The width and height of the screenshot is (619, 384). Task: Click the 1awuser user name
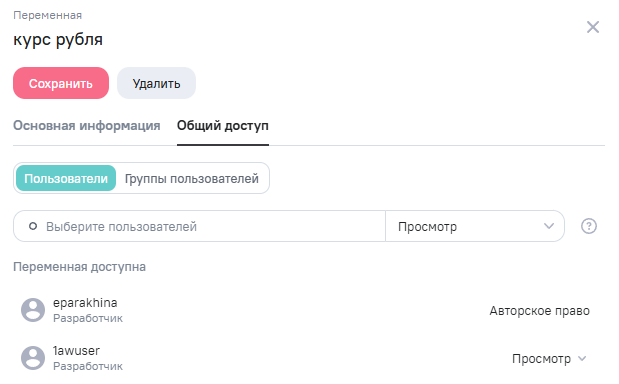pyautogui.click(x=76, y=350)
